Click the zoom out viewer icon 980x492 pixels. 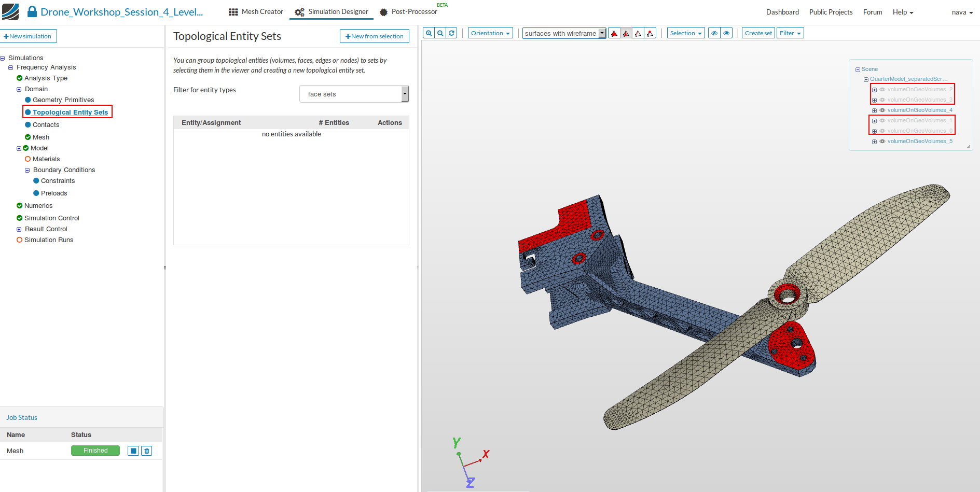point(440,33)
